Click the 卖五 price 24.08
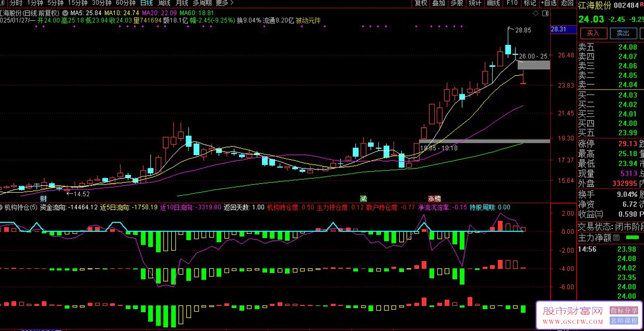This screenshot has height=331, width=644. point(627,47)
